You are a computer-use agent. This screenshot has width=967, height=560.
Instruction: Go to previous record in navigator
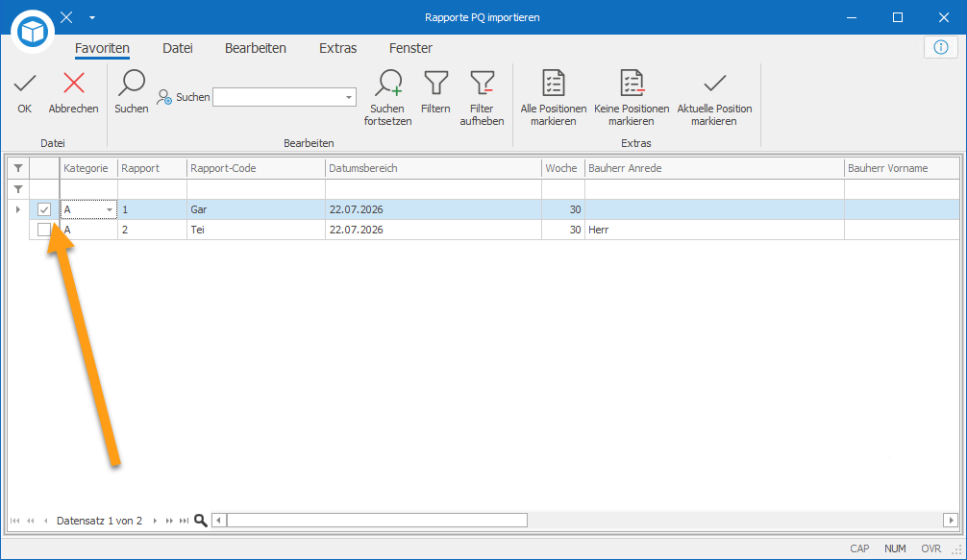tap(45, 521)
